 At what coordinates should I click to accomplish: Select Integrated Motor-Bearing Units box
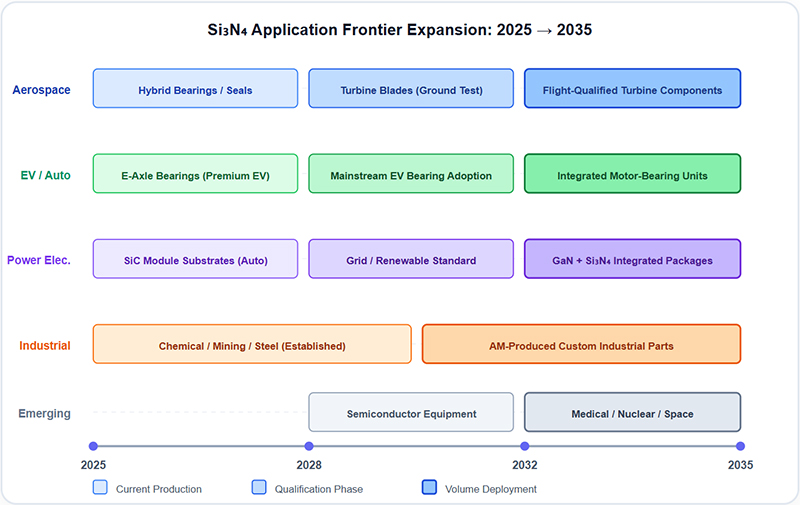[x=633, y=173]
